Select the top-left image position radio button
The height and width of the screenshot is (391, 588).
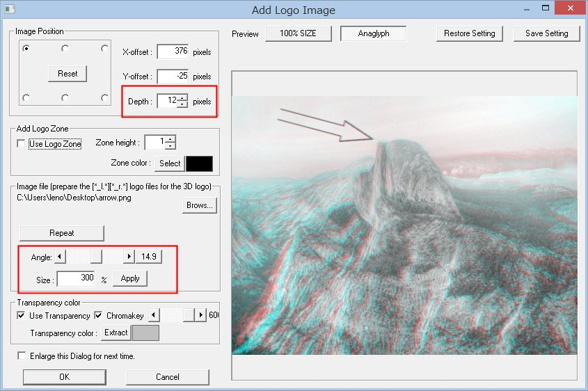point(26,49)
